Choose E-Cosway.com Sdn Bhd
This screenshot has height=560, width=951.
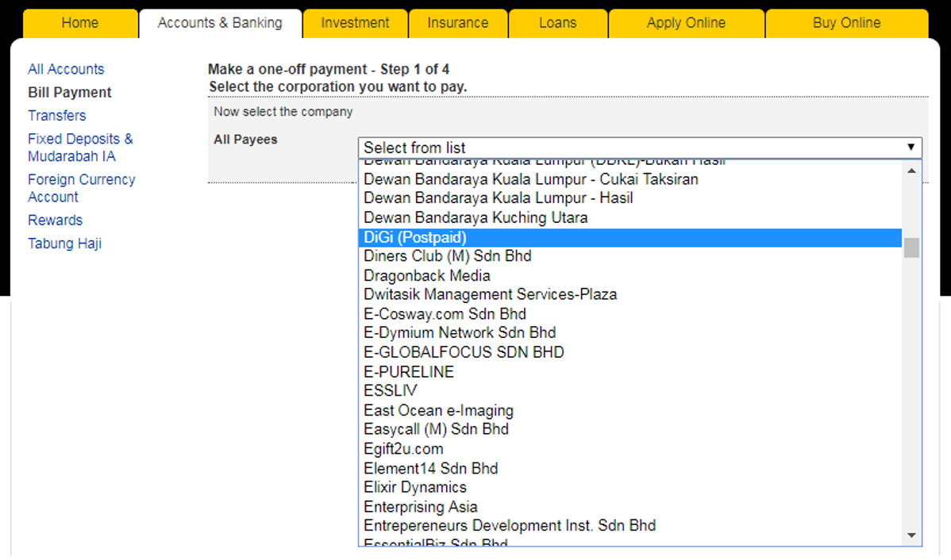coord(630,314)
